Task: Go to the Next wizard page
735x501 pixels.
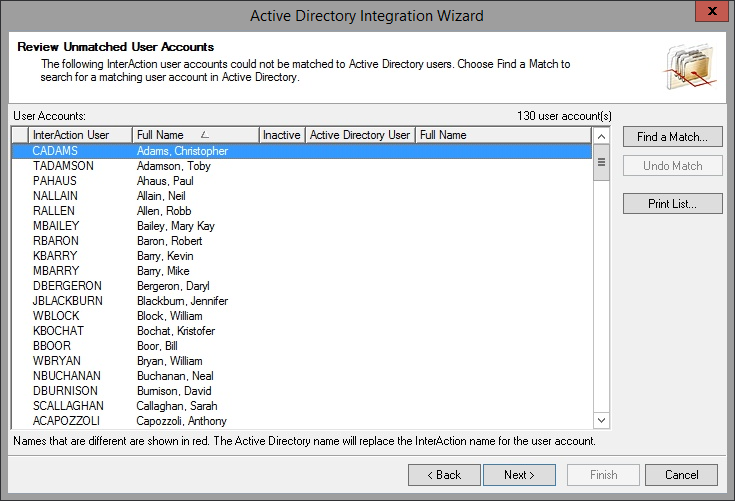Action: point(519,475)
